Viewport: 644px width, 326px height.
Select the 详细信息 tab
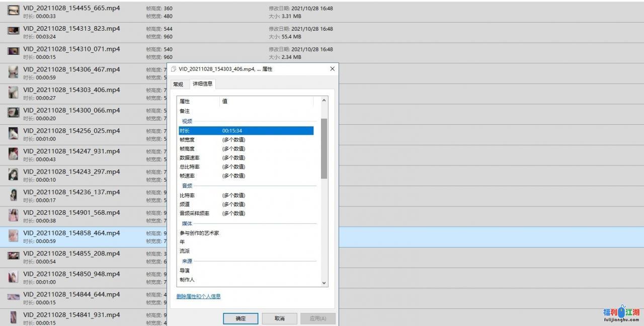(202, 84)
